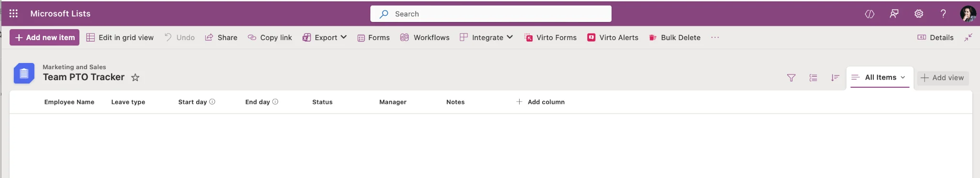Viewport: 980px width, 178px height.
Task: Open Virto Alerts
Action: (x=613, y=37)
